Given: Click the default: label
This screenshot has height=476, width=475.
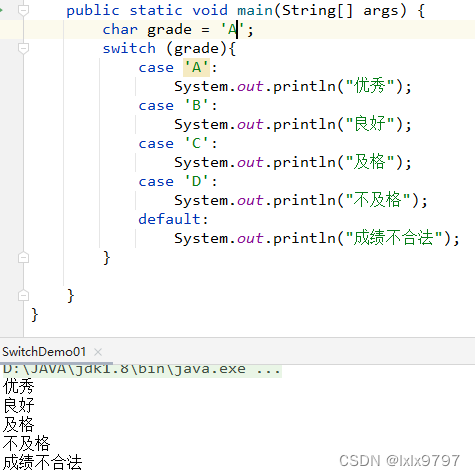Looking at the screenshot, I should tap(173, 219).
